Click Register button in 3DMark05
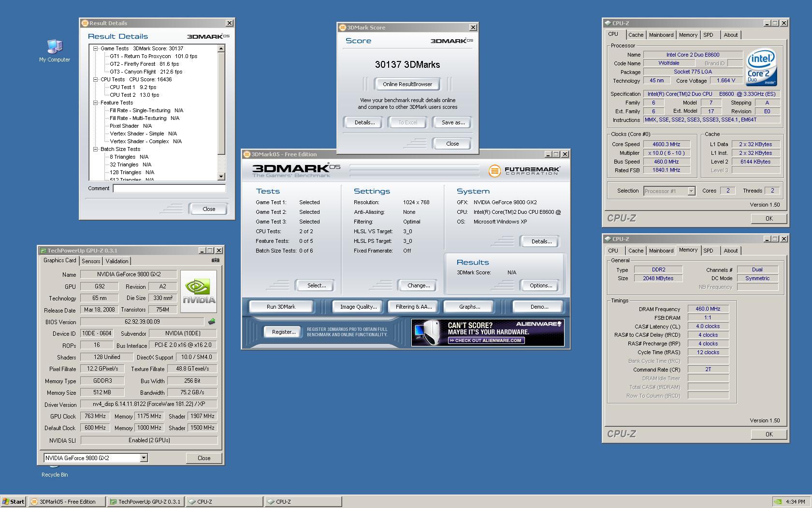812x508 pixels. click(284, 332)
